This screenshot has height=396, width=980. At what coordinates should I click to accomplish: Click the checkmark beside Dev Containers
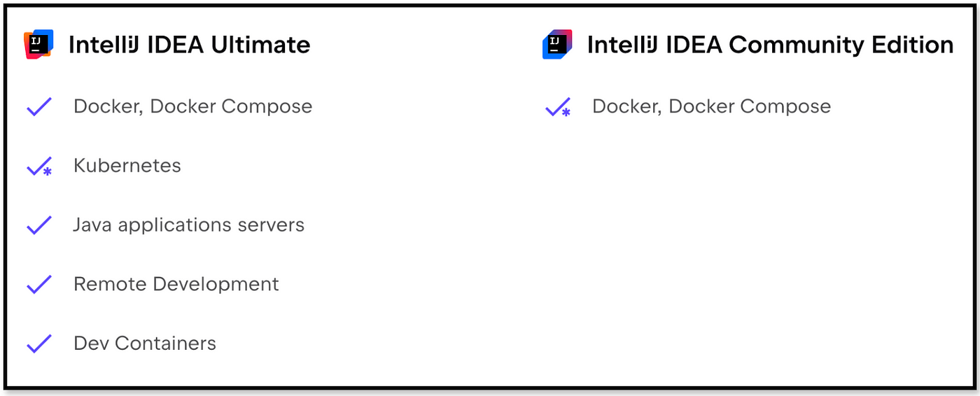coord(39,344)
